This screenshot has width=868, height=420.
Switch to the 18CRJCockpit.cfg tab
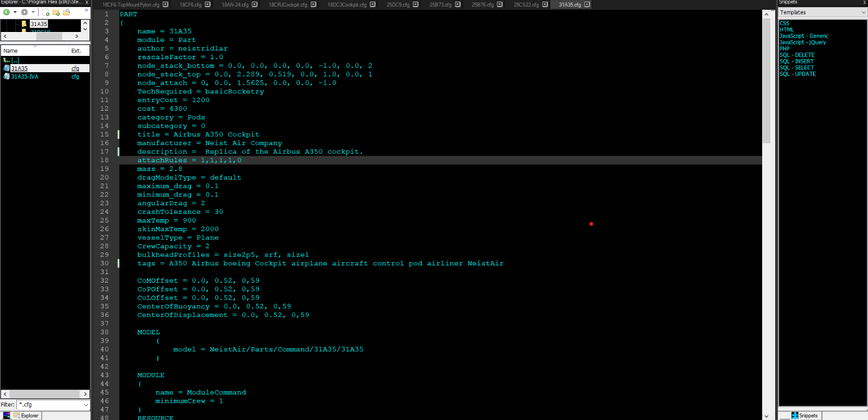tap(288, 5)
